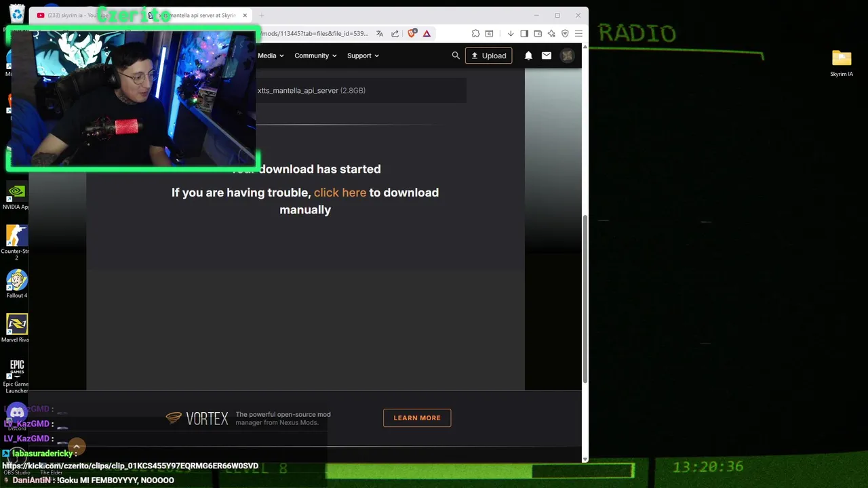Click the tab search icon beside extensions

pyautogui.click(x=489, y=33)
